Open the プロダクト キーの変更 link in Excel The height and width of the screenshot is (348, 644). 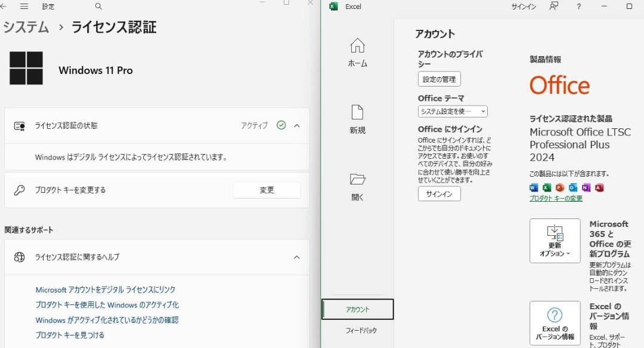tap(556, 198)
